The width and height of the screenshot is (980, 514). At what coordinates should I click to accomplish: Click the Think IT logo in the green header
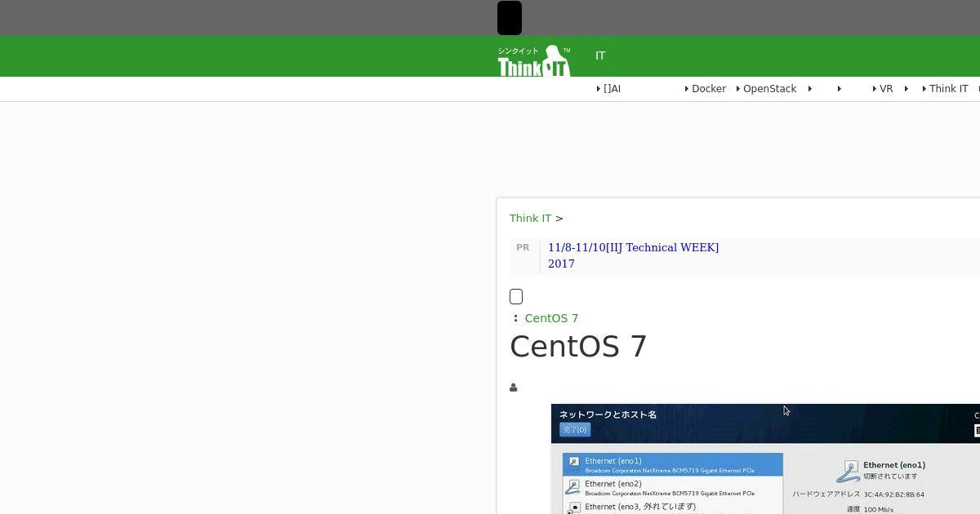pyautogui.click(x=534, y=60)
